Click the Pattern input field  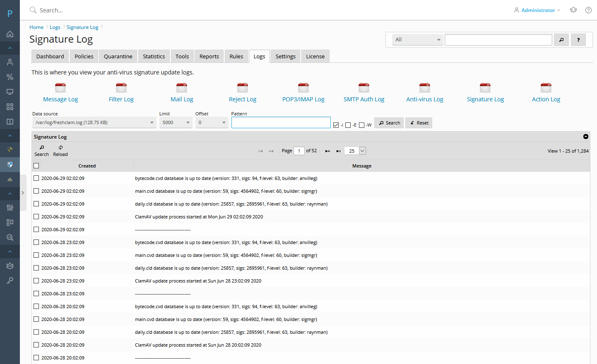coord(281,122)
